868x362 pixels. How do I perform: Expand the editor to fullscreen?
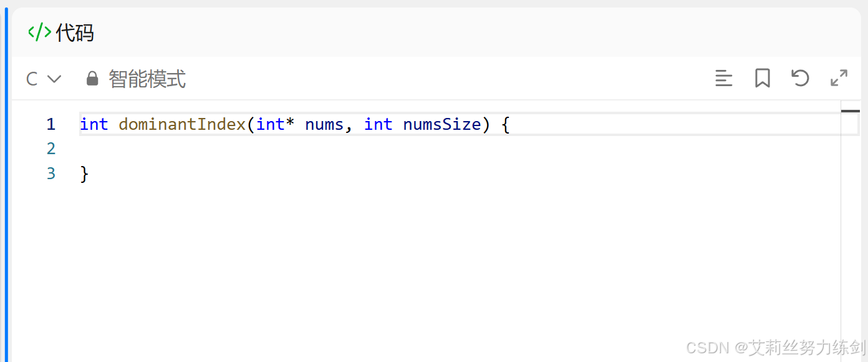pyautogui.click(x=839, y=78)
